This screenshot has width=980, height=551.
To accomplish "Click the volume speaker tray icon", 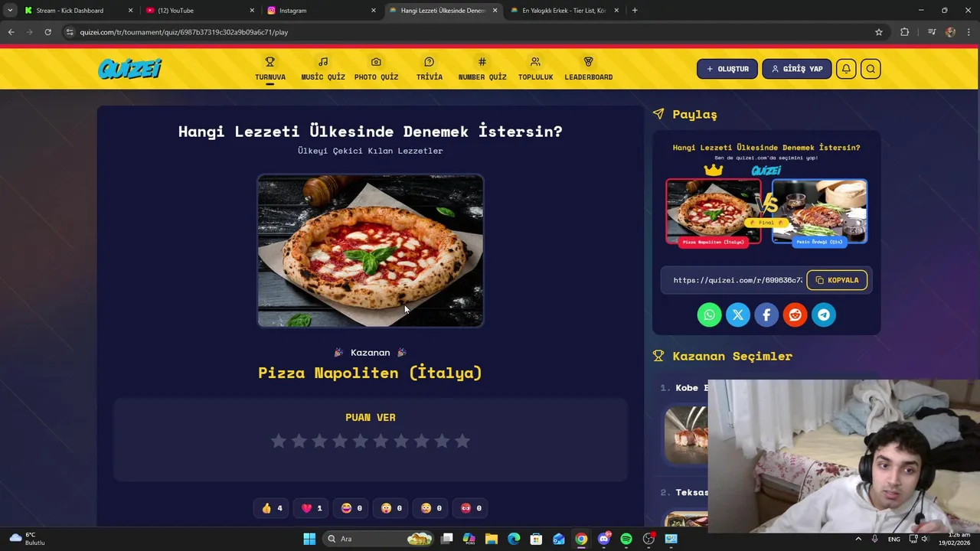I will (925, 539).
